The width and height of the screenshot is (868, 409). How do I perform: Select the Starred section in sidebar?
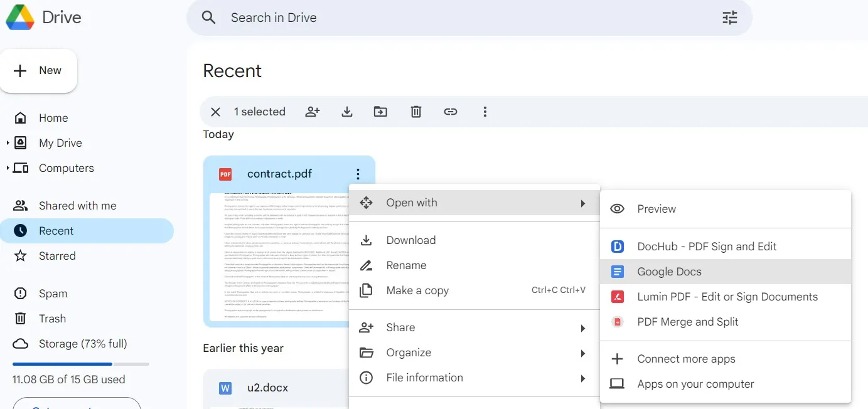click(58, 255)
